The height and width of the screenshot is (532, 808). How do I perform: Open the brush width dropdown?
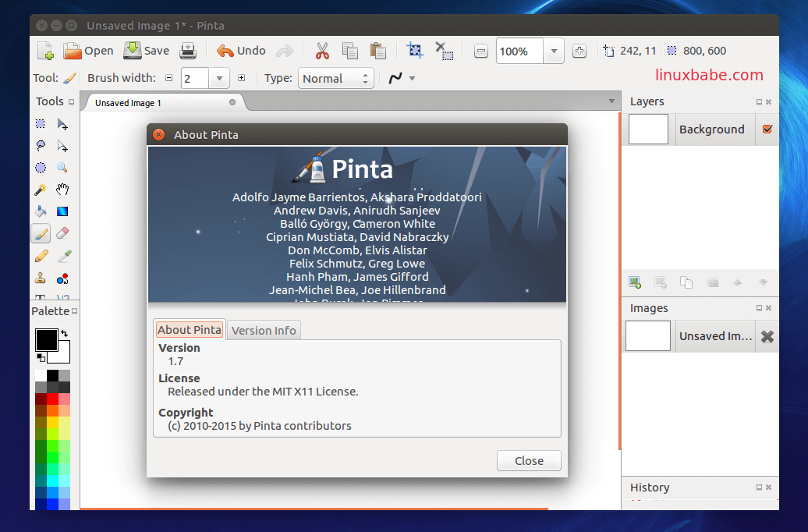tap(220, 78)
